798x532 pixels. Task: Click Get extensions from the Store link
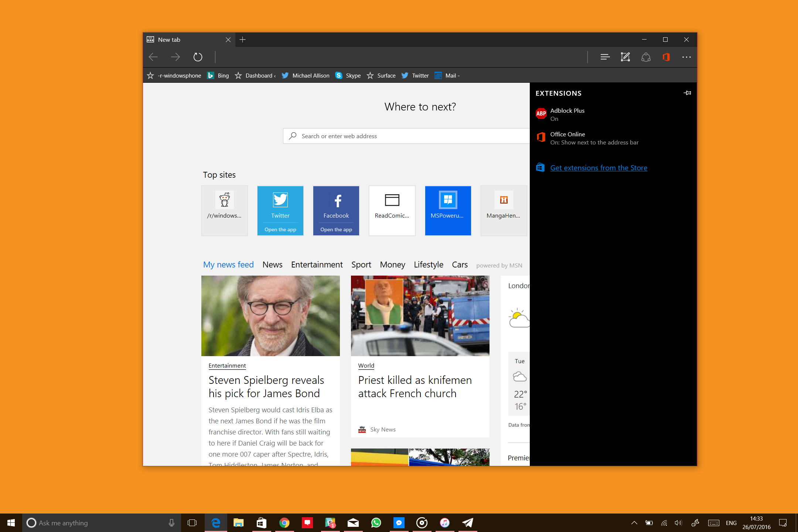(598, 167)
